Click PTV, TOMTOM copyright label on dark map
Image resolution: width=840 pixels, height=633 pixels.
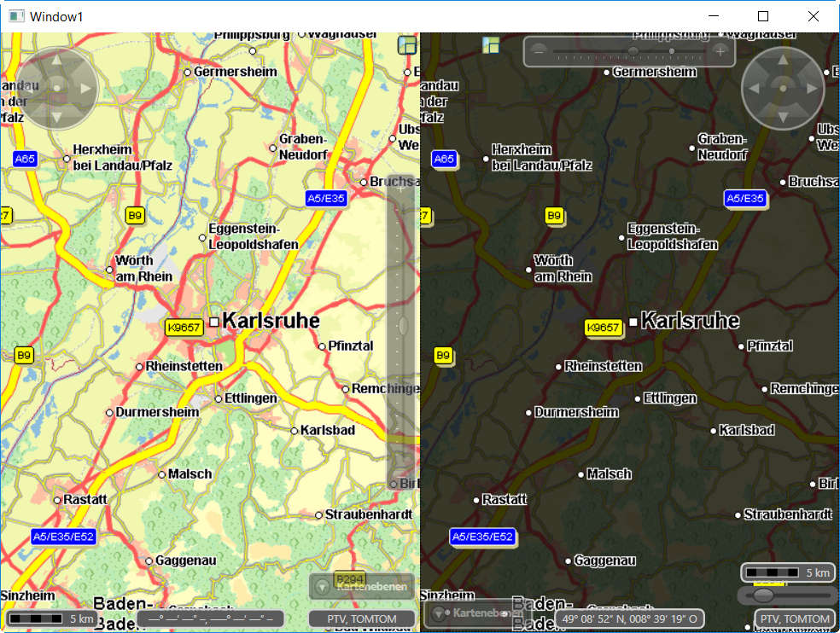tap(795, 618)
